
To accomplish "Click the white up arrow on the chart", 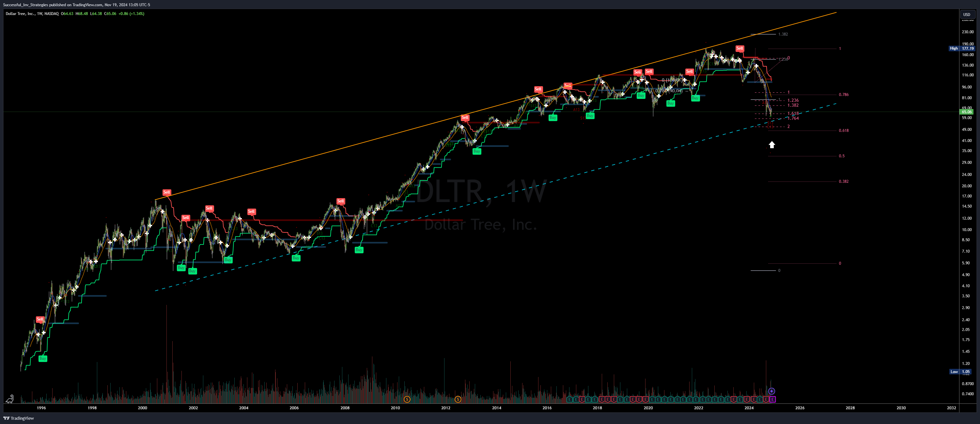I will tap(771, 145).
